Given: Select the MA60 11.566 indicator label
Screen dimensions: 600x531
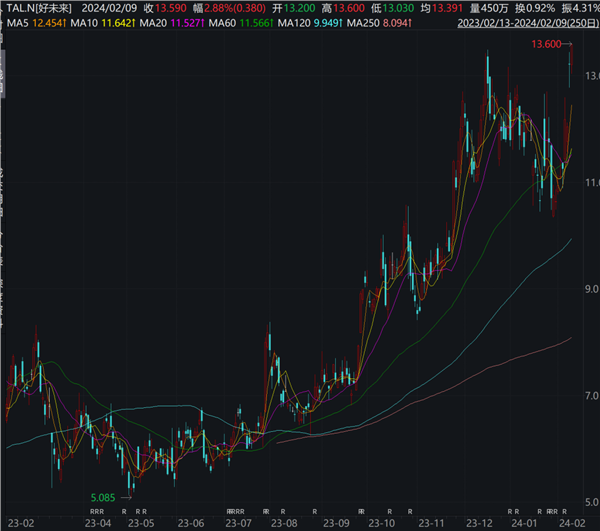Looking at the screenshot, I should click(x=241, y=23).
